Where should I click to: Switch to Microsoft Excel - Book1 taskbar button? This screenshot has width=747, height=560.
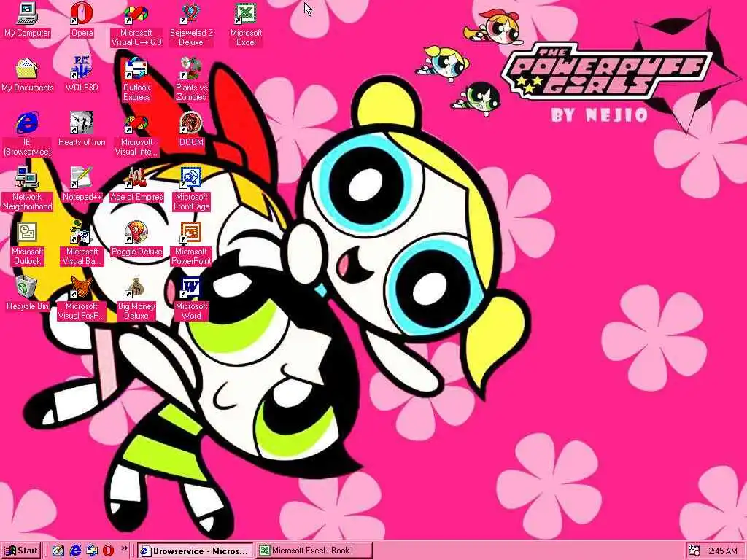point(313,551)
